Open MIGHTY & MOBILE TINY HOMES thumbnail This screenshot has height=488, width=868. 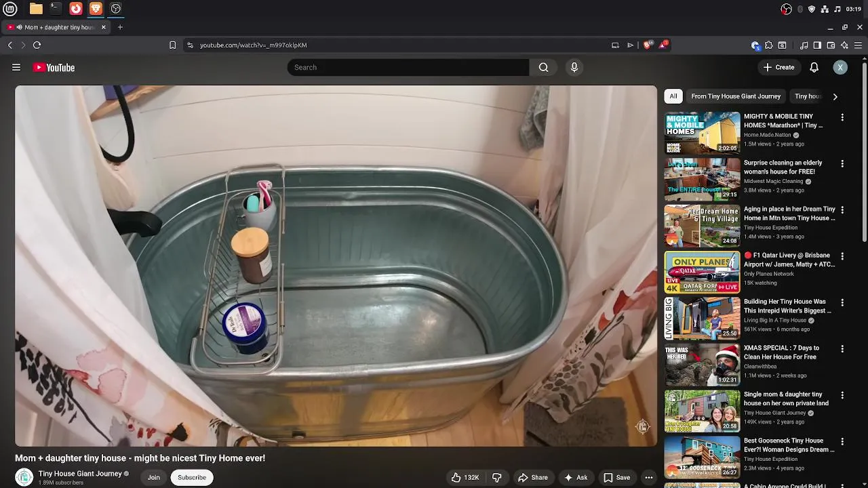click(702, 133)
